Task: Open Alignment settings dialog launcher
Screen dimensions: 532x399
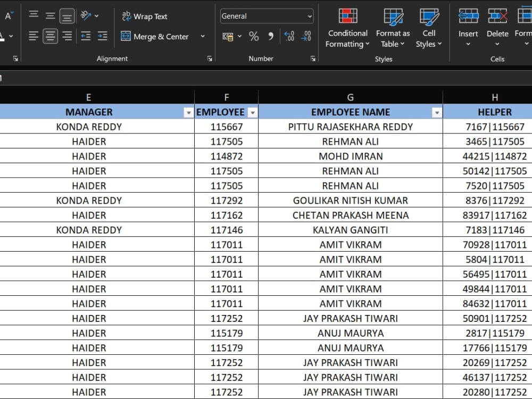Action: [x=210, y=59]
